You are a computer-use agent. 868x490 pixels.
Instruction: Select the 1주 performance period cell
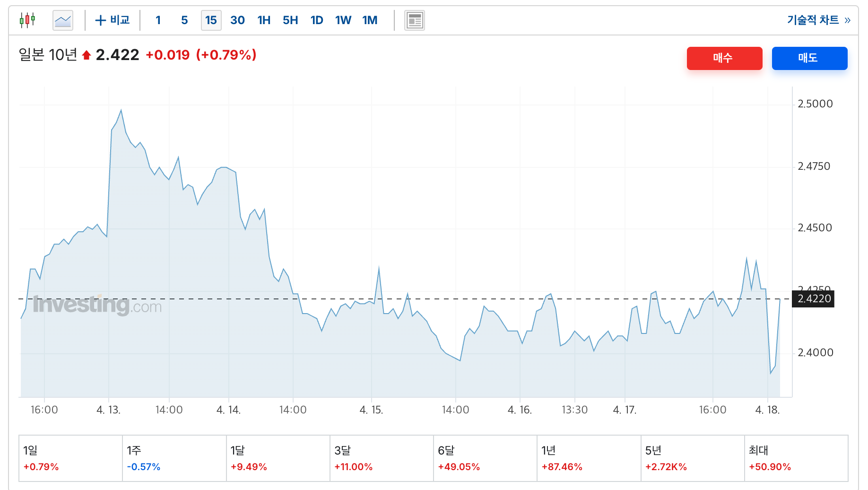174,458
